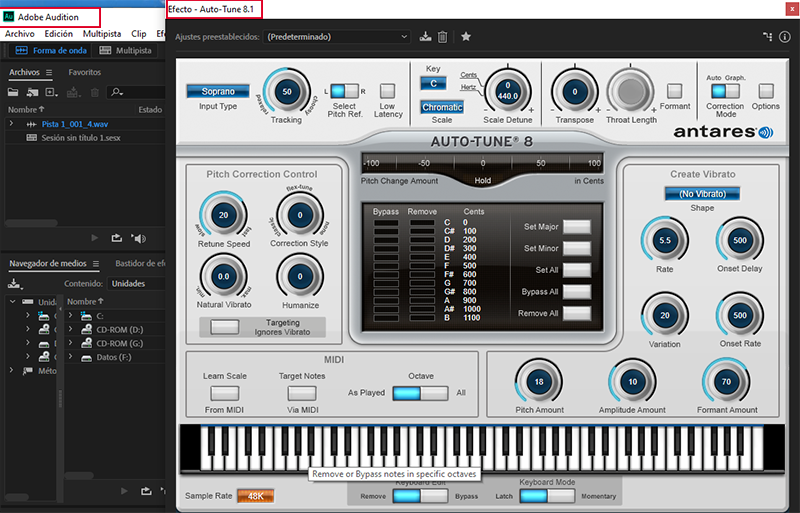Click the Set Minor button
This screenshot has width=800, height=513.
(577, 249)
